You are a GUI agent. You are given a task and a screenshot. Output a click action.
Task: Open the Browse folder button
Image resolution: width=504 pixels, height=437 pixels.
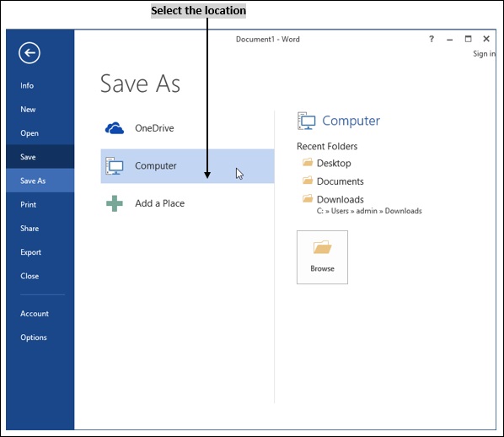(x=322, y=257)
